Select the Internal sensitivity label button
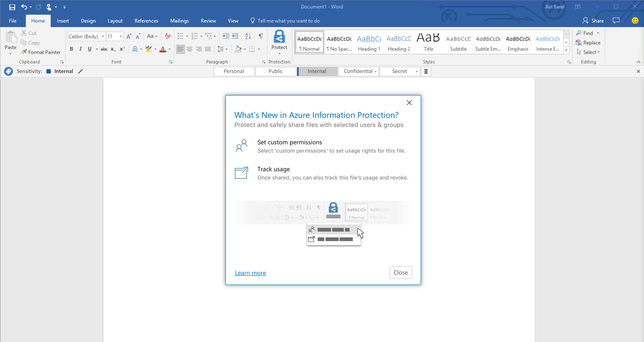The width and height of the screenshot is (644, 342). click(317, 72)
